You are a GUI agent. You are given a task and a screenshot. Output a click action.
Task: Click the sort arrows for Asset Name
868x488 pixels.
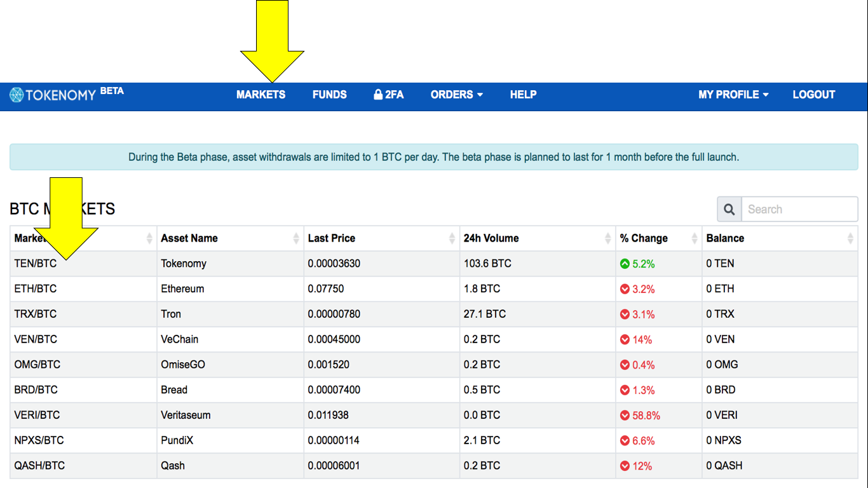click(296, 238)
